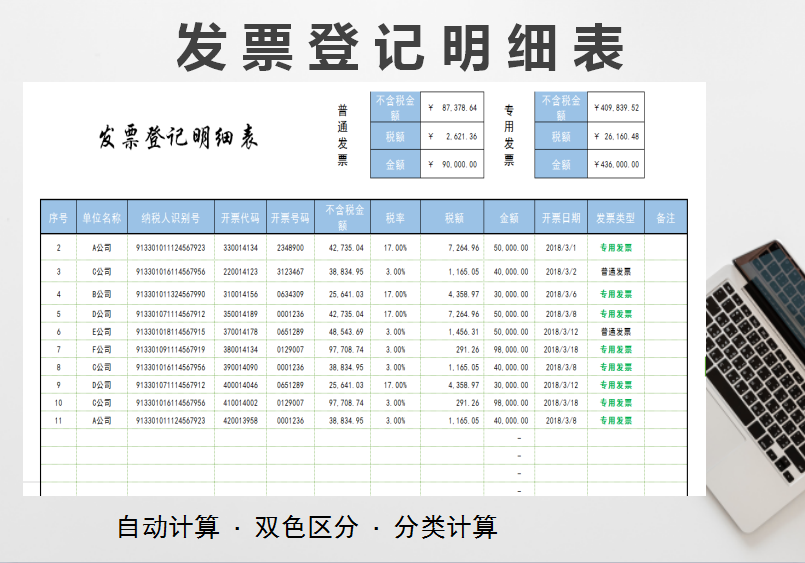
Task: Click taxpayer ID 913301018114567915
Action: click(171, 332)
